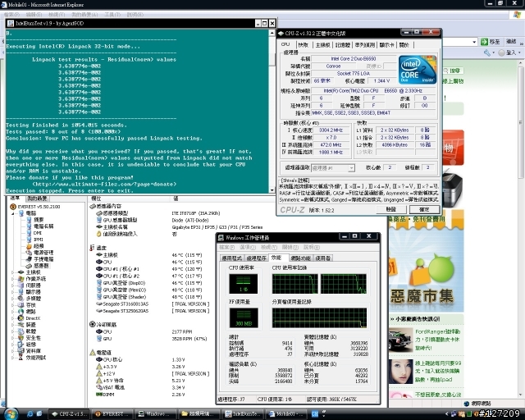Screen dimensions: 525x420
Task: Expand the benchmark node at the bottom of EVEREST tree
Action: click(13, 358)
